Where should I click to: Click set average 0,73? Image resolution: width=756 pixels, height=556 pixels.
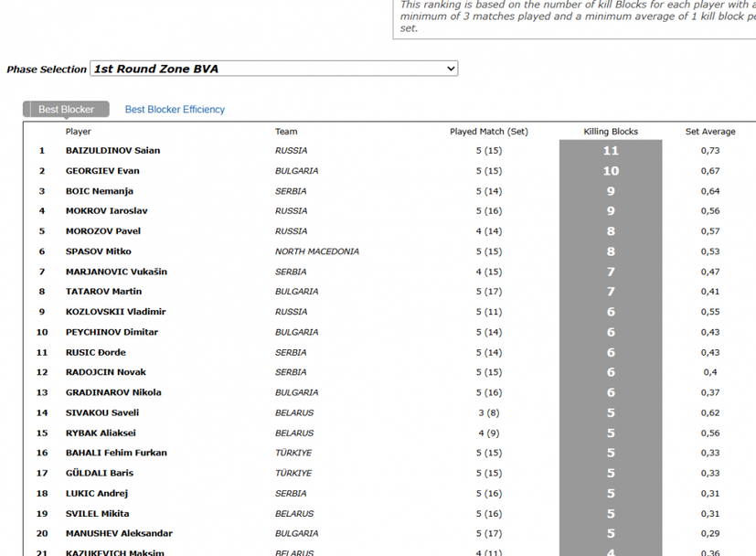click(710, 151)
